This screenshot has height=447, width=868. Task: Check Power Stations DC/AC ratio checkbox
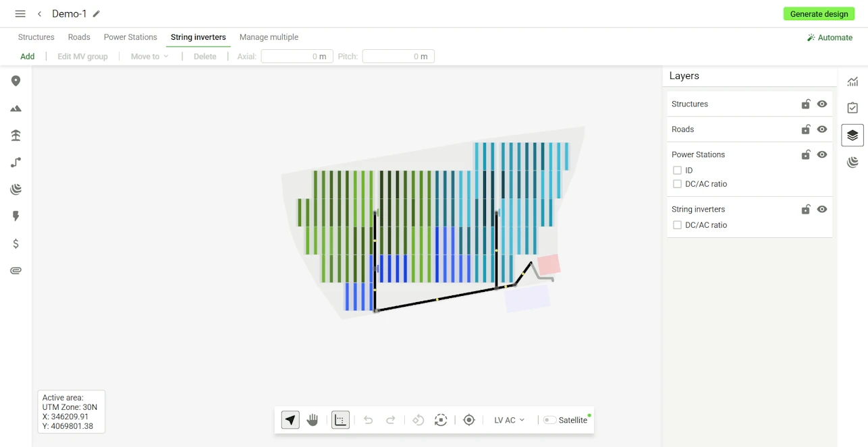pyautogui.click(x=677, y=184)
